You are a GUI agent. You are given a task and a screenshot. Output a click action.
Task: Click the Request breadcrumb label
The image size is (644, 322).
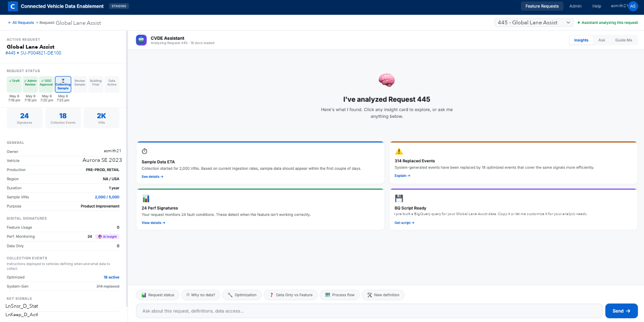[47, 23]
